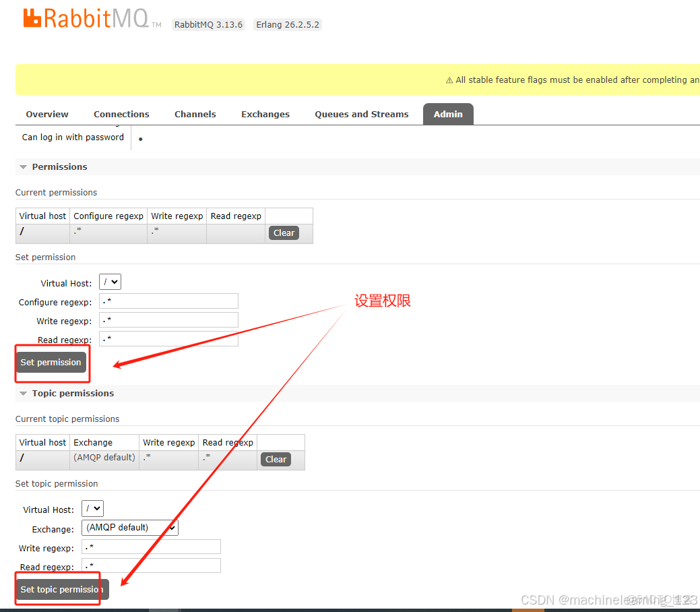Open the Exchange dropdown showing (AMQP default)
Image resolution: width=700 pixels, height=612 pixels.
(x=129, y=527)
